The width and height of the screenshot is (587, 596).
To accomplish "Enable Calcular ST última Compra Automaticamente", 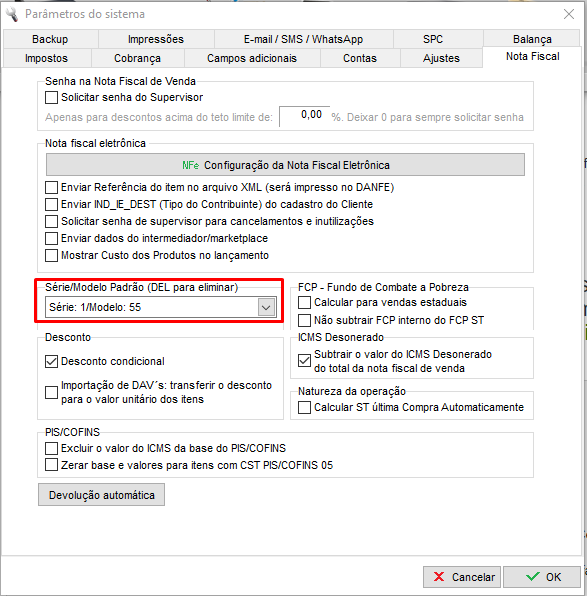I will 304,407.
